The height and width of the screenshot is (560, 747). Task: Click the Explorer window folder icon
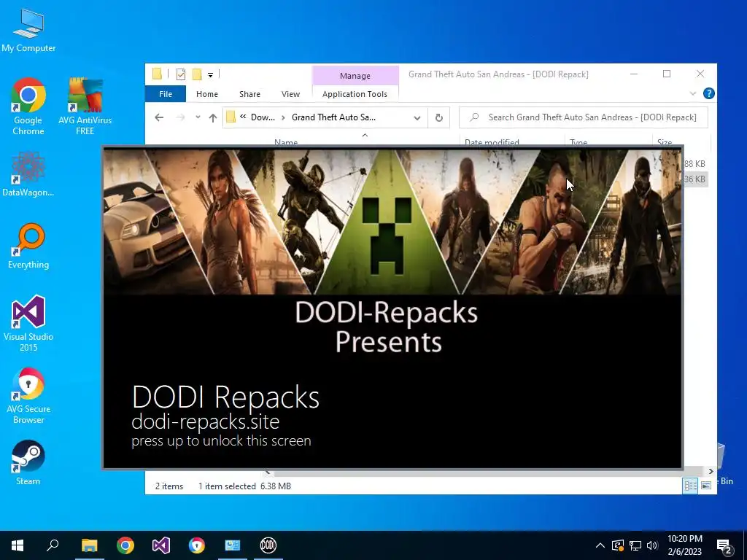coord(157,74)
